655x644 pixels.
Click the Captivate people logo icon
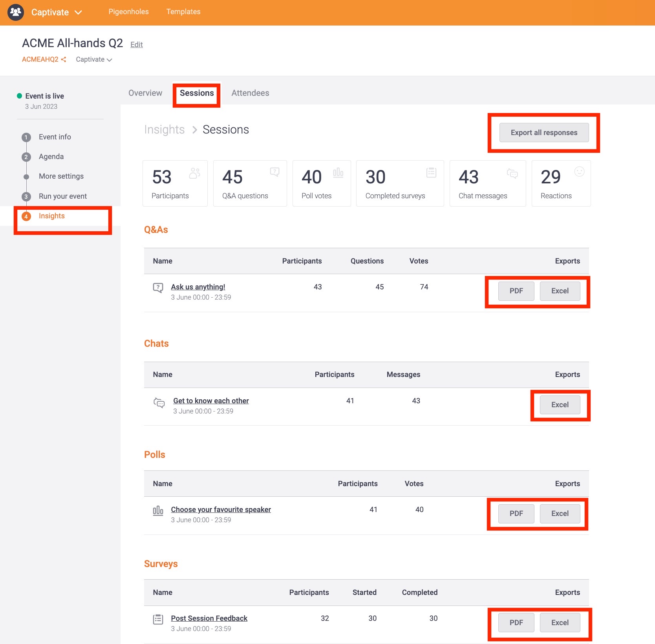[16, 12]
